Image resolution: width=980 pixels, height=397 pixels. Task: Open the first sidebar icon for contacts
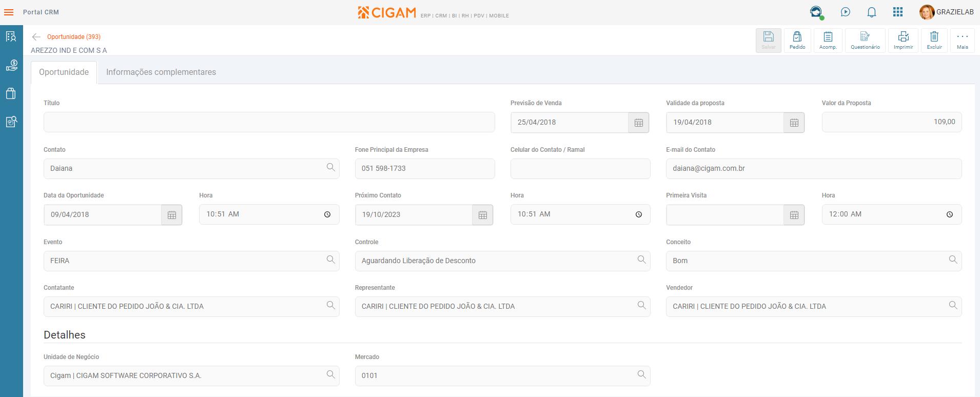tap(11, 36)
